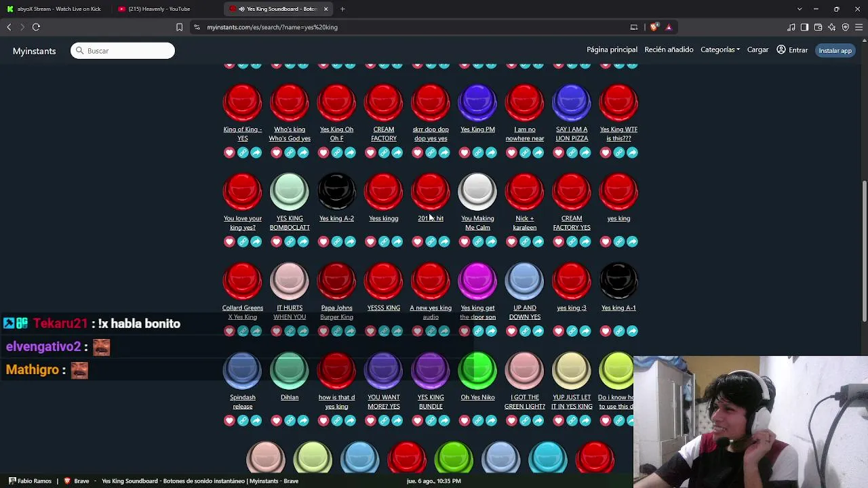Click the address bar URL

[272, 27]
